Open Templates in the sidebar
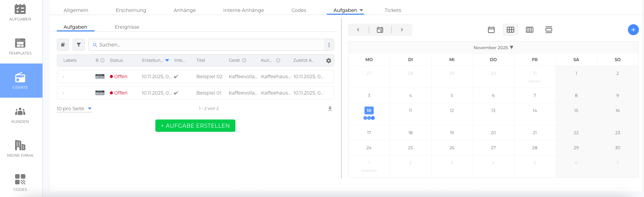This screenshot has height=197, width=644. click(x=20, y=47)
